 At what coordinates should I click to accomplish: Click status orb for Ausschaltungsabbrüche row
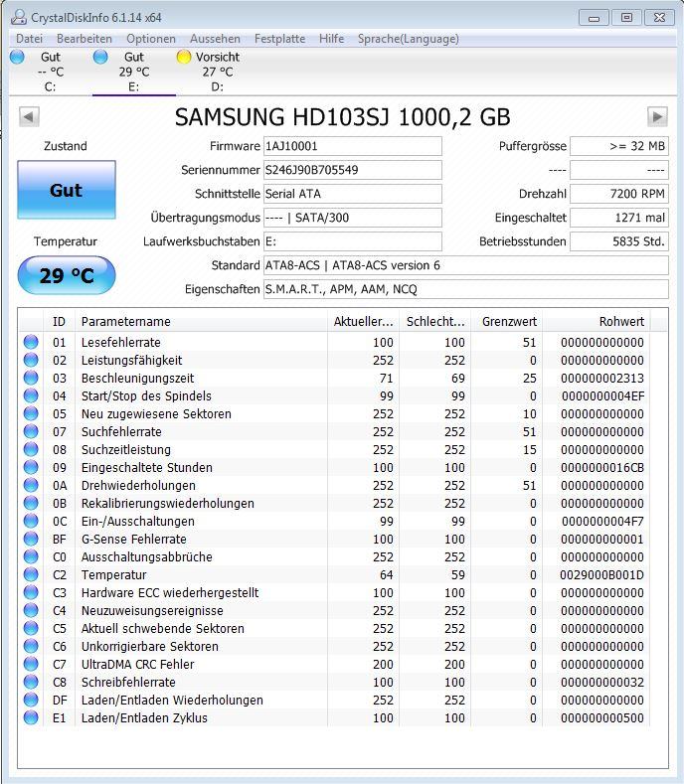coord(31,557)
